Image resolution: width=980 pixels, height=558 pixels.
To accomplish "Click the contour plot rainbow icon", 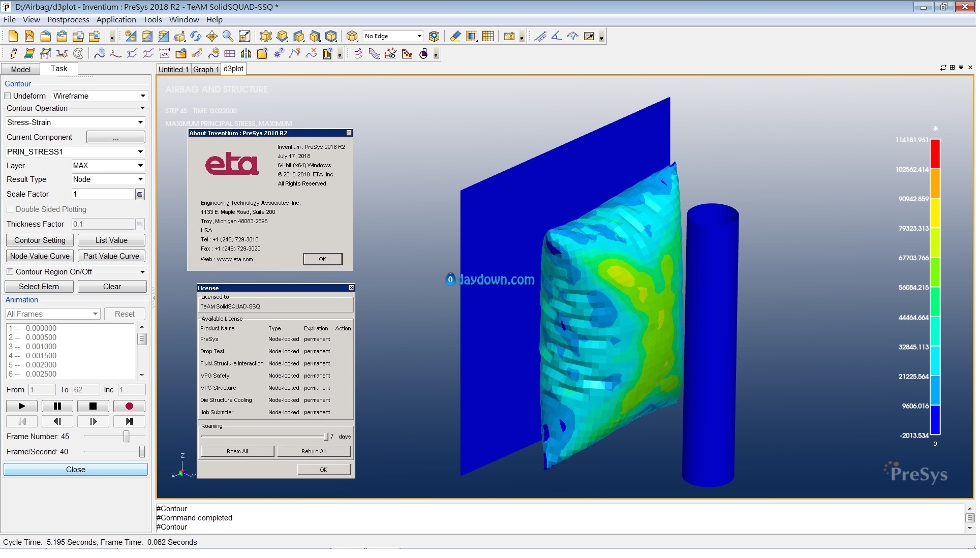I will pos(29,53).
